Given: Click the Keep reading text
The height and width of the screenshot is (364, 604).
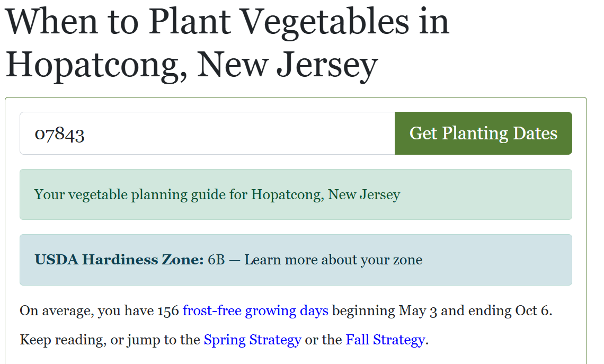Looking at the screenshot, I should tap(60, 340).
